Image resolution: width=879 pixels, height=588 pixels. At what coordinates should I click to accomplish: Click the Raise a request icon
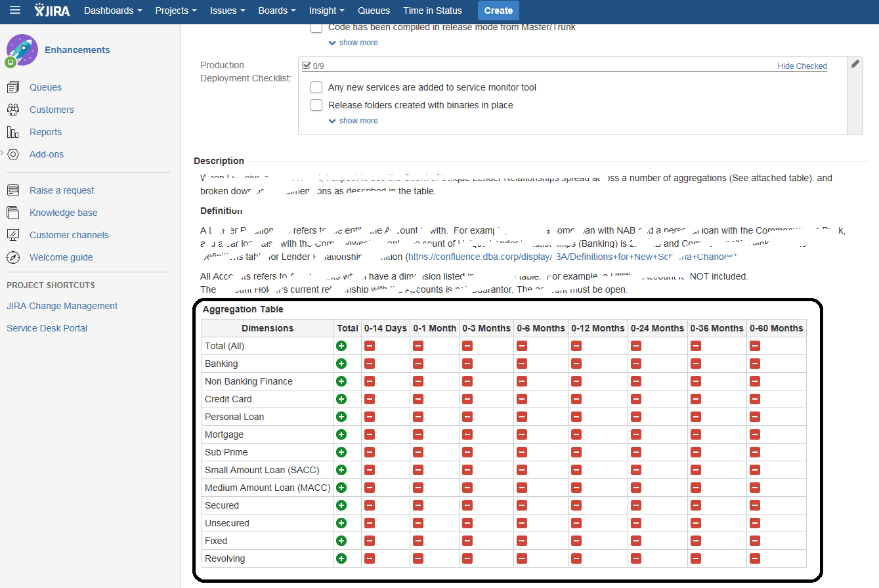[13, 190]
